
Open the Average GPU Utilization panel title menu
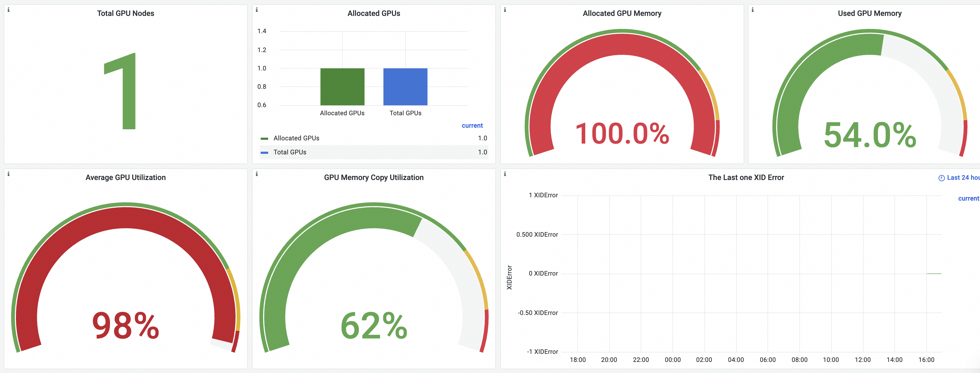click(x=125, y=177)
